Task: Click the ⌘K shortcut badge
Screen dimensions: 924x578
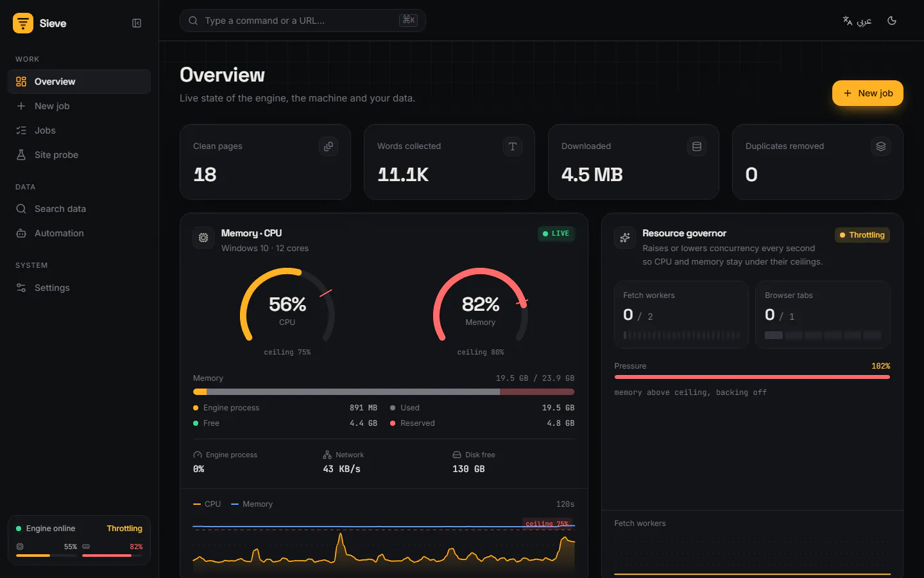Action: [409, 21]
